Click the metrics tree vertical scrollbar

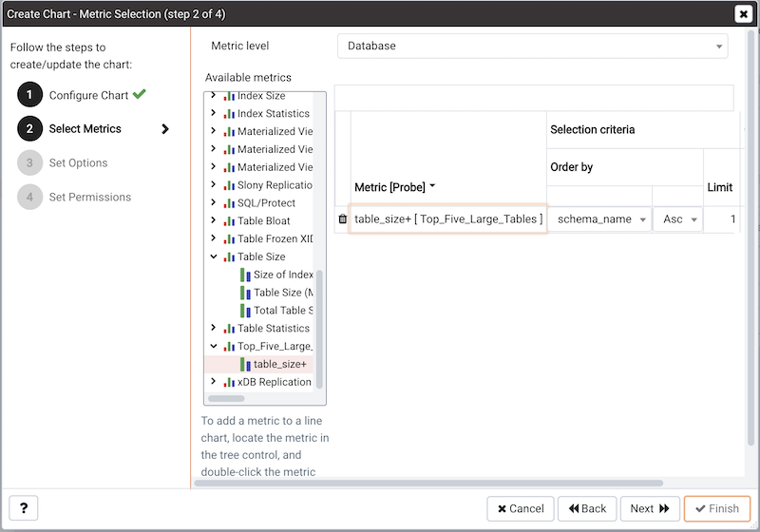tap(319, 330)
